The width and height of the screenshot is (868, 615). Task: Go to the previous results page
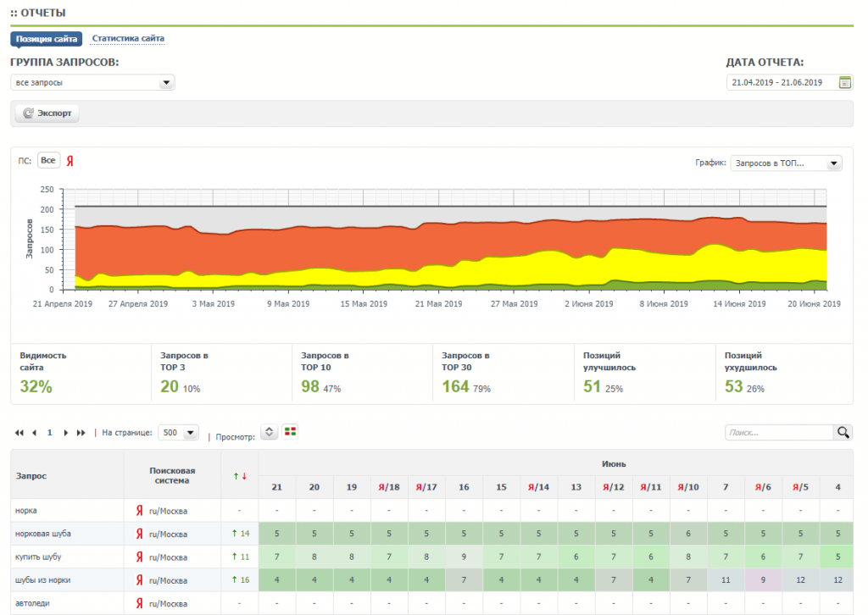(35, 433)
